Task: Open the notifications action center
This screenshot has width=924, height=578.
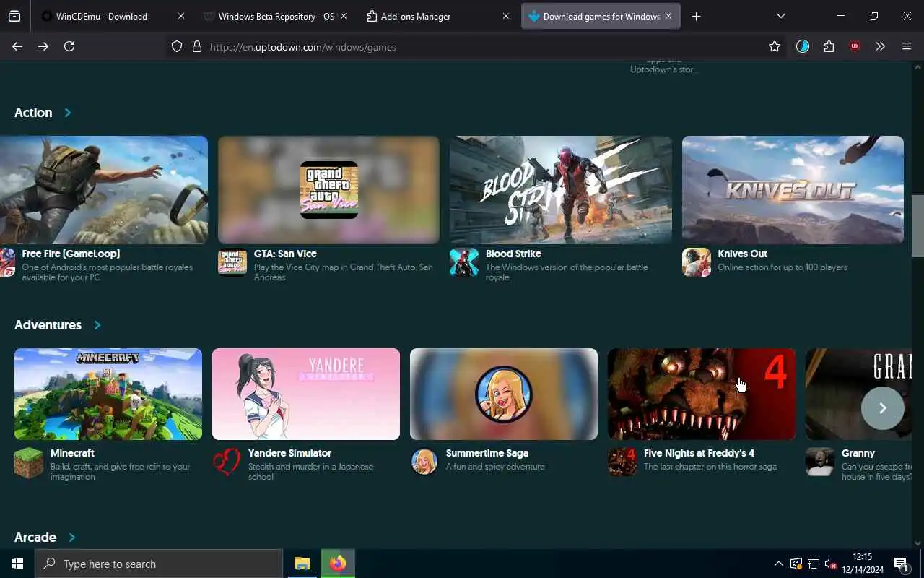Action: point(901,564)
